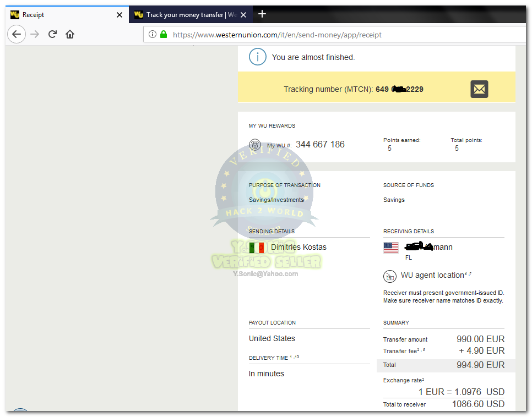Click the My WU rewards medal icon
532x417 pixels.
click(x=255, y=145)
